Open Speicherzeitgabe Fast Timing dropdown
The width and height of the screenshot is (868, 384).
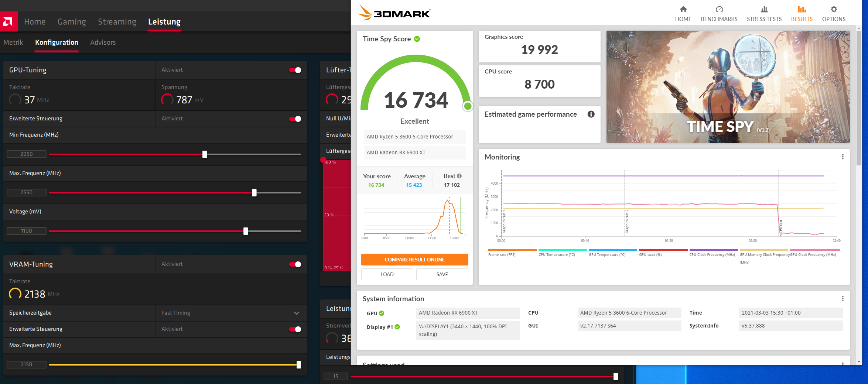click(x=231, y=313)
